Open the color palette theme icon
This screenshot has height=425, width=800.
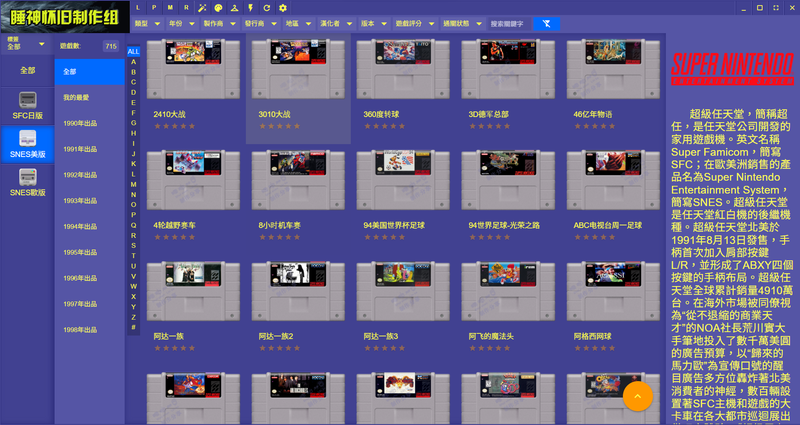click(218, 8)
